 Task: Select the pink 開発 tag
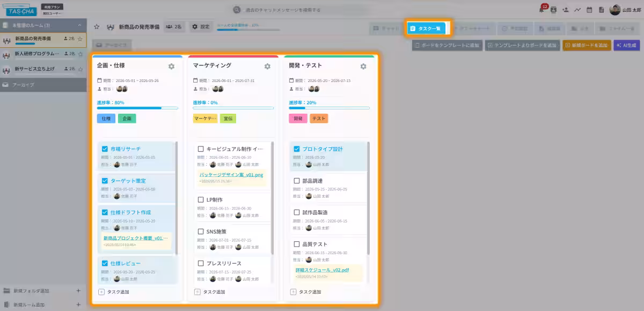[x=298, y=119]
